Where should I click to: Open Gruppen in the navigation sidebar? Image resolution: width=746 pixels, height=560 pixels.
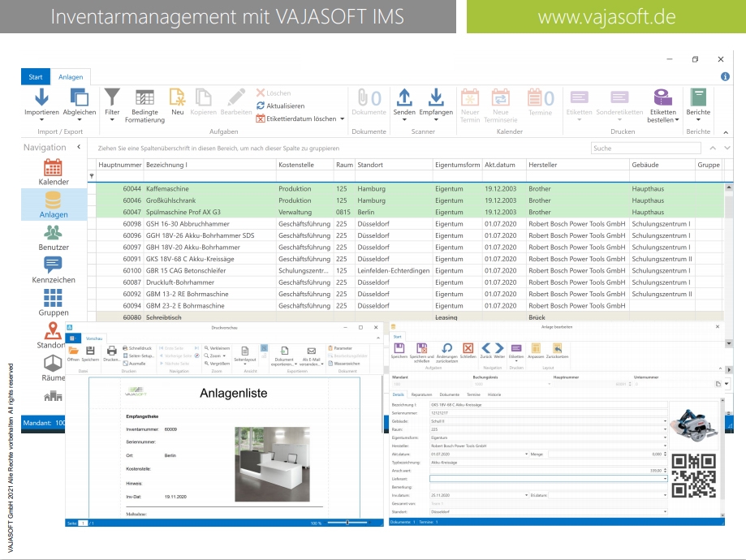[x=54, y=303]
